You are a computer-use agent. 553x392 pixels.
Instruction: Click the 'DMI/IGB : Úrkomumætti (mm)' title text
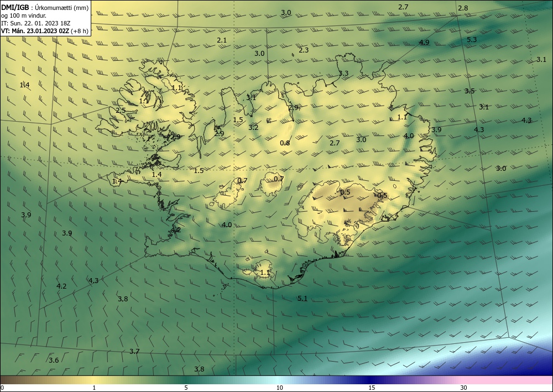(45, 8)
